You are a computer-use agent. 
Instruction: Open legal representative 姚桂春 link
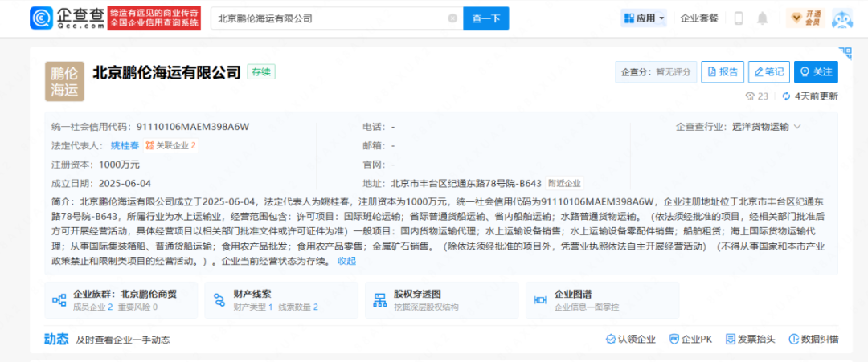tap(125, 145)
